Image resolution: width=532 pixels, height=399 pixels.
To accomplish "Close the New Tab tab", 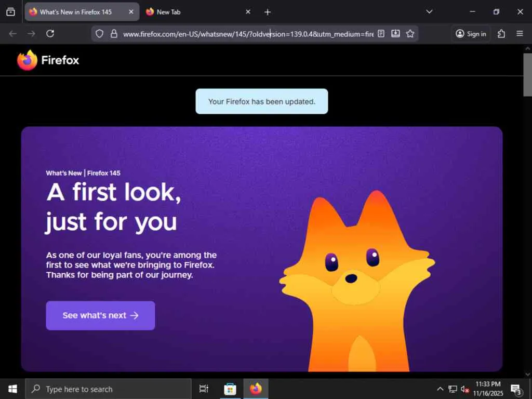I will point(248,12).
